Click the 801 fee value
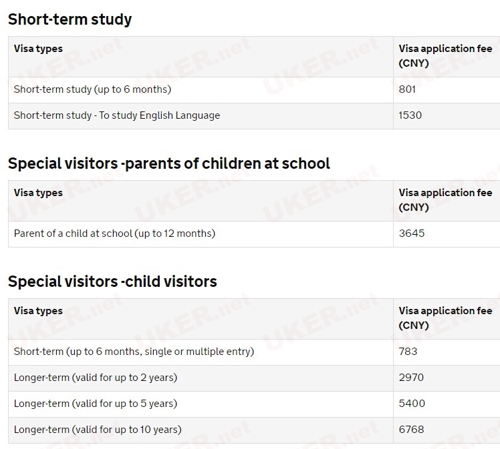Viewport: 500px width, 449px height. pos(407,89)
